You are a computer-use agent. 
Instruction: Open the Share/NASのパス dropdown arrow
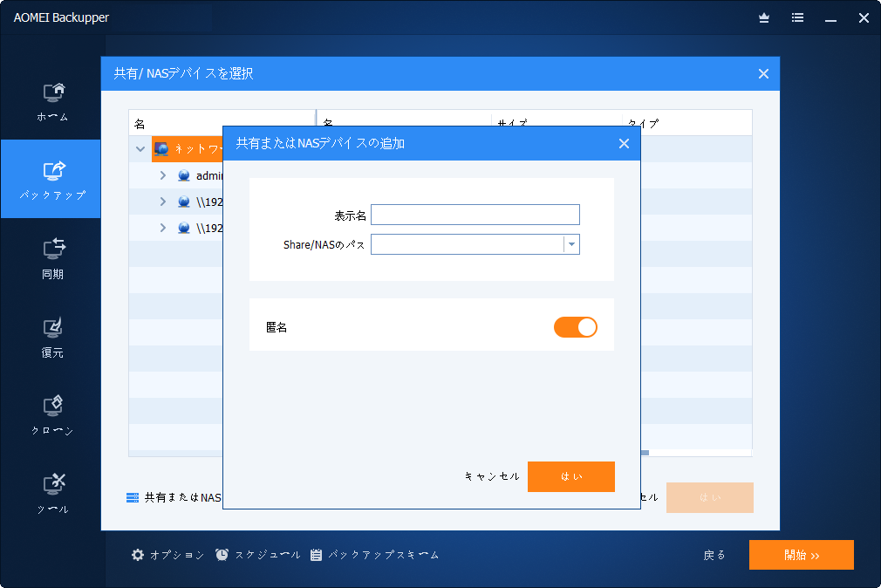(571, 244)
